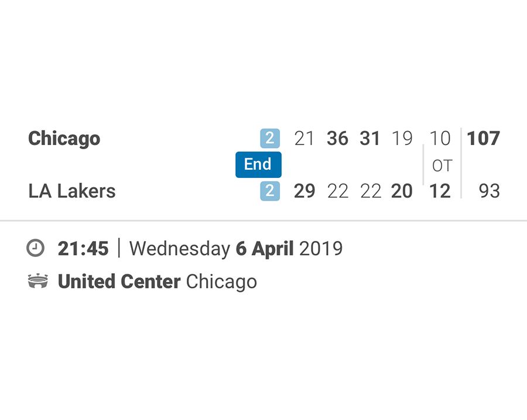
Task: Click the stadium icon next to United Center
Action: click(36, 281)
